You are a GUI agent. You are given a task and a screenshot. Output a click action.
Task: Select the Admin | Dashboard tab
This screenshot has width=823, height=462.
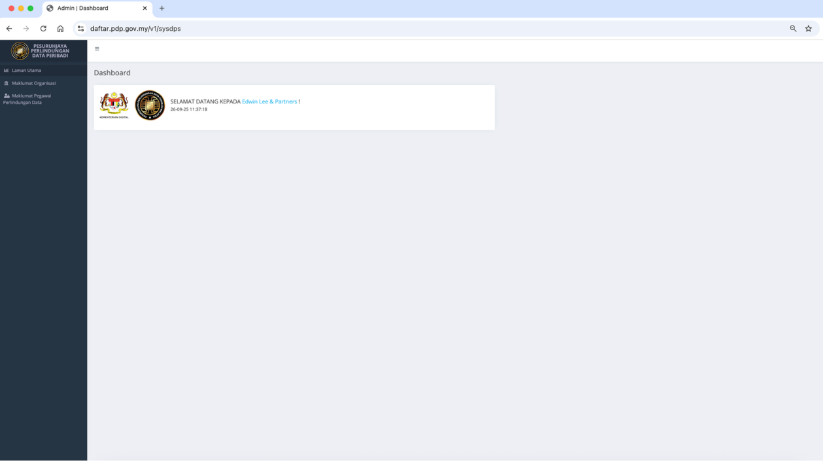click(90, 8)
